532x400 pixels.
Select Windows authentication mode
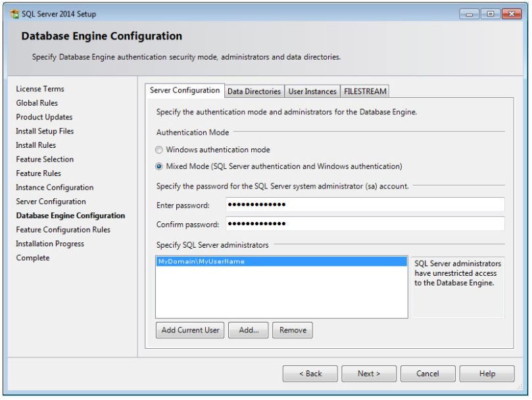click(158, 150)
